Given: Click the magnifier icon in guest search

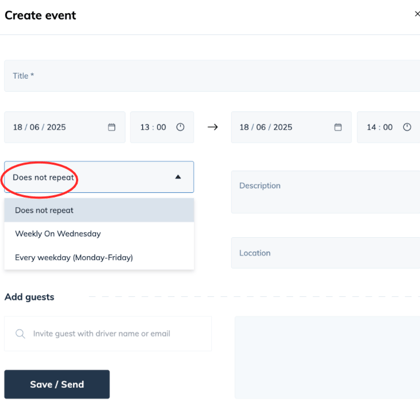Looking at the screenshot, I should click(20, 334).
